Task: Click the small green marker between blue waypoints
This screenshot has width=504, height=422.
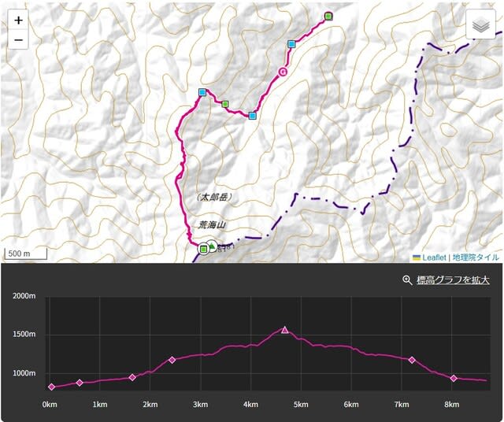Action: pyautogui.click(x=225, y=104)
